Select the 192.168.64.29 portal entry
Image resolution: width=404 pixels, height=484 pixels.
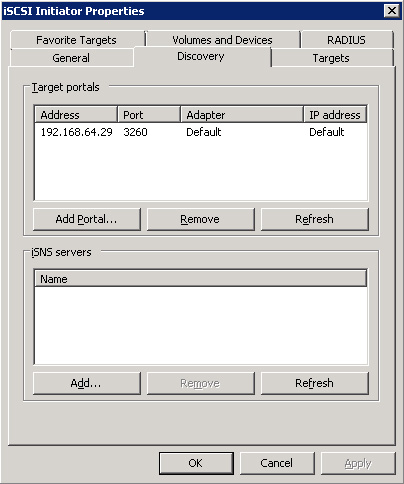[x=201, y=132]
